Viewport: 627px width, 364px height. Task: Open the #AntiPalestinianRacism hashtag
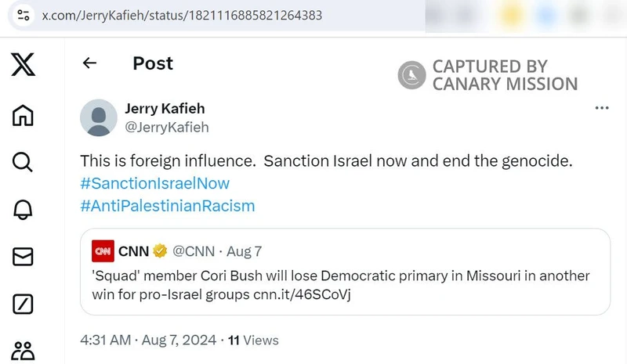168,206
